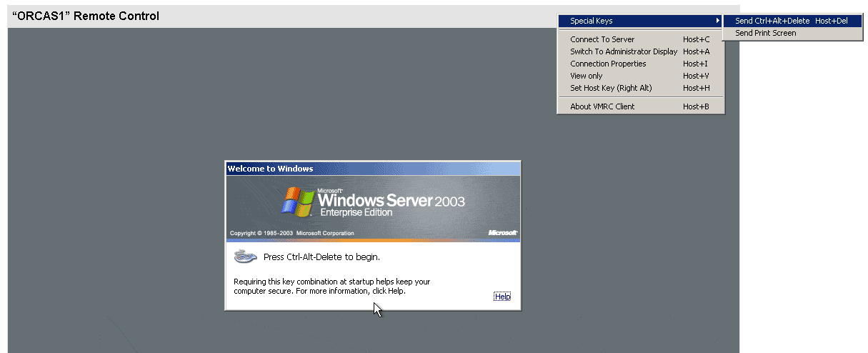Screen dimensions: 868x353
Task: Click Connect To Server menu item
Action: point(641,39)
